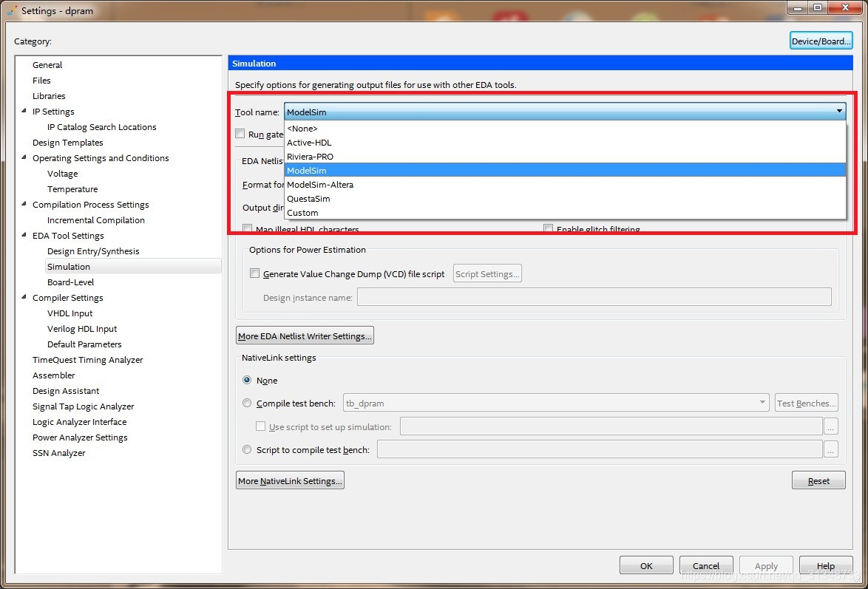Choose ModelSim-Altera from tool list

coord(565,184)
